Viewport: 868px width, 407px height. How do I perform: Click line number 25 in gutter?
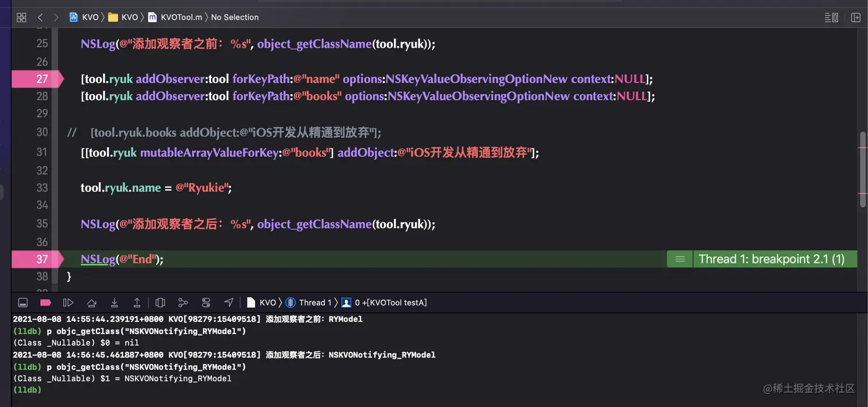point(42,43)
